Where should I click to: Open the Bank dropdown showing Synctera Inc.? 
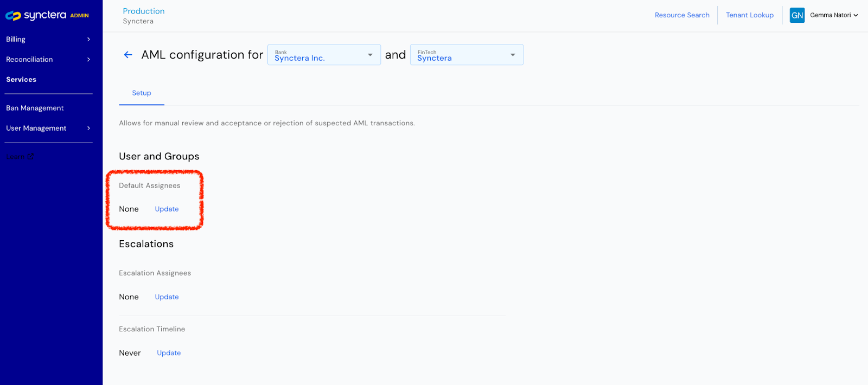[324, 55]
